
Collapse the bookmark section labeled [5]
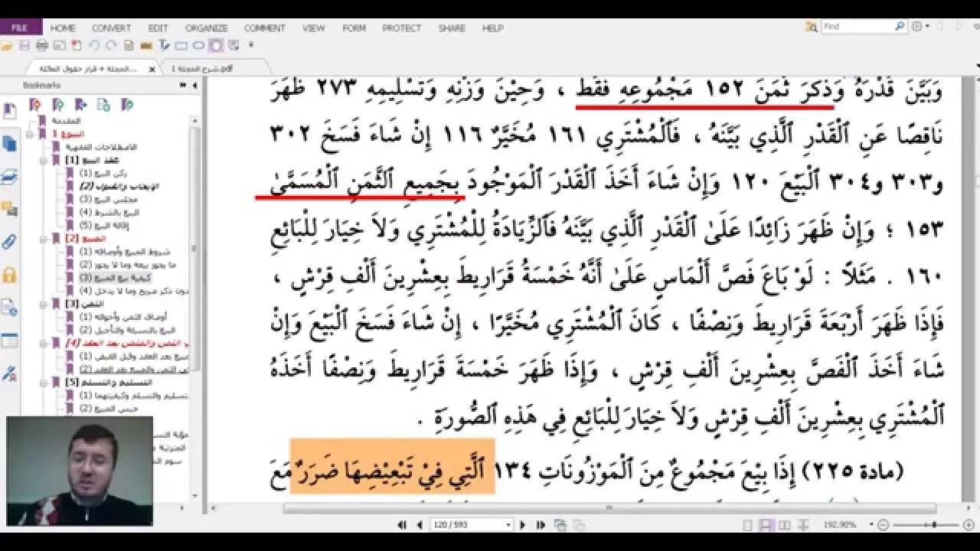pos(44,382)
